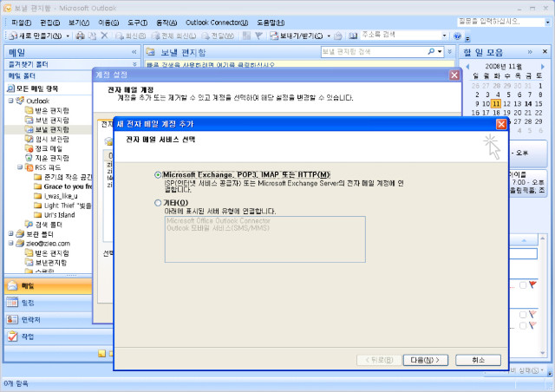The image size is (555, 392).
Task: Switch to 작업 navigation button
Action: tap(49, 336)
